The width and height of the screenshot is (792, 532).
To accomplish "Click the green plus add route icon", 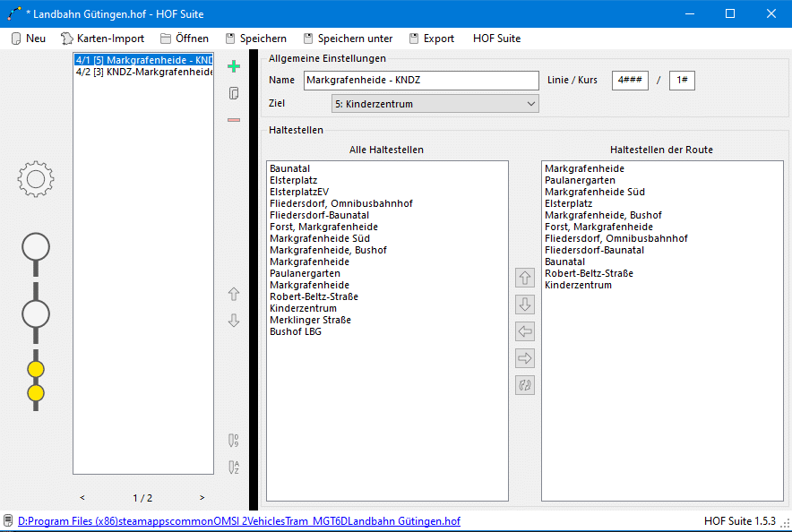I will pyautogui.click(x=234, y=66).
